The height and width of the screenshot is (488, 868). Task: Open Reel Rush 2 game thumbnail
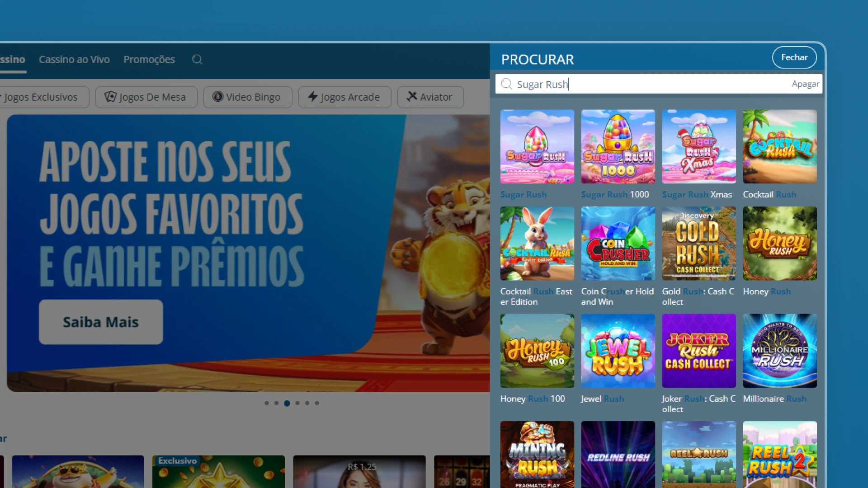[780, 455]
